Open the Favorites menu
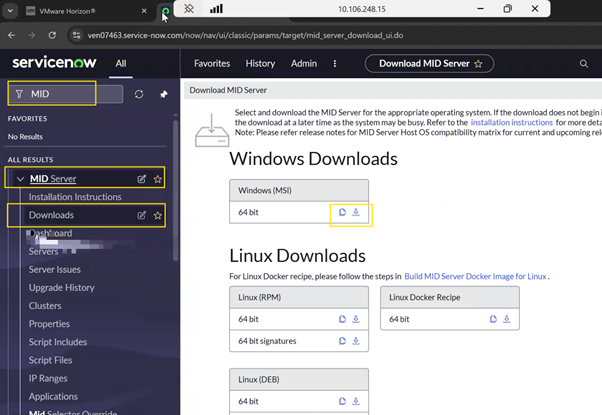This screenshot has width=602, height=415. coord(212,64)
